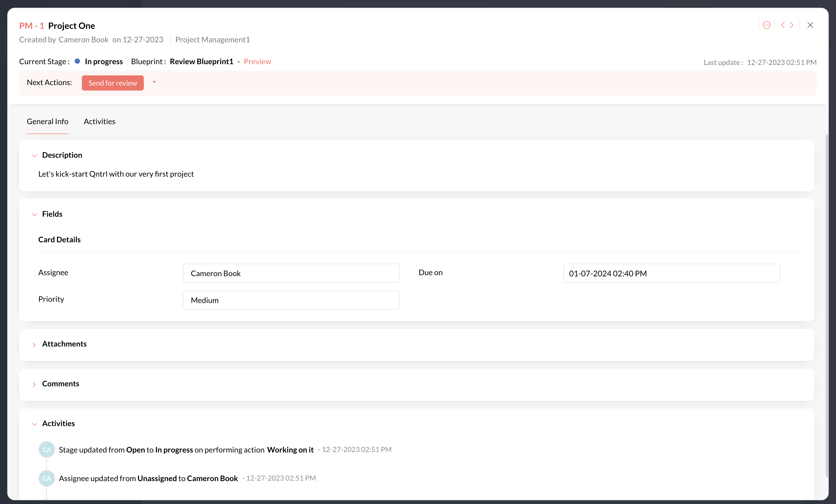Click the blue In progress stage dot
836x504 pixels.
click(77, 61)
